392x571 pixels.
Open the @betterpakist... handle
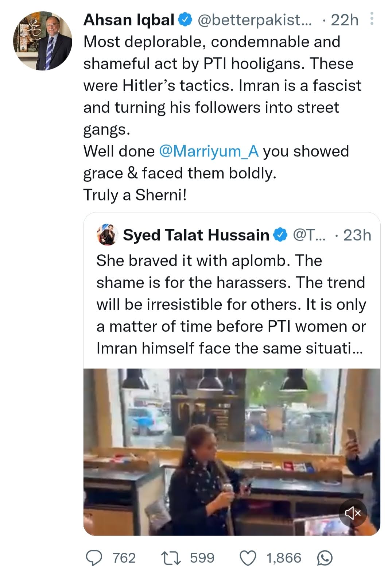255,20
